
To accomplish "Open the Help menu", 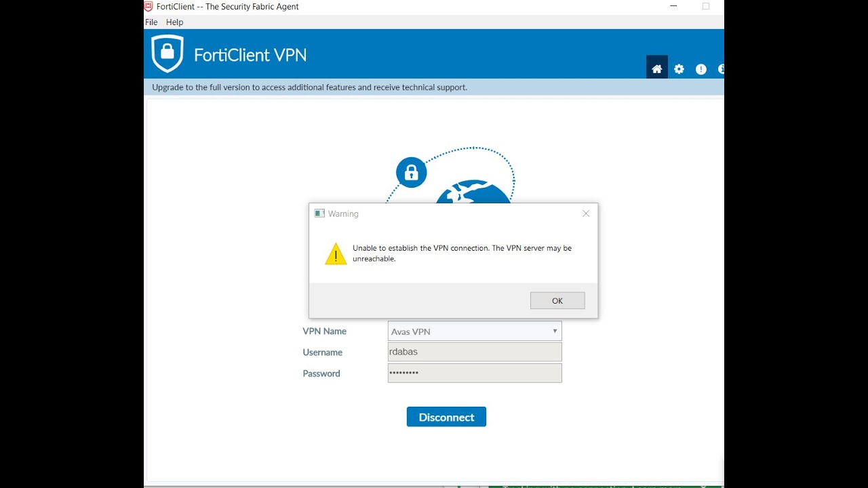I will click(174, 22).
